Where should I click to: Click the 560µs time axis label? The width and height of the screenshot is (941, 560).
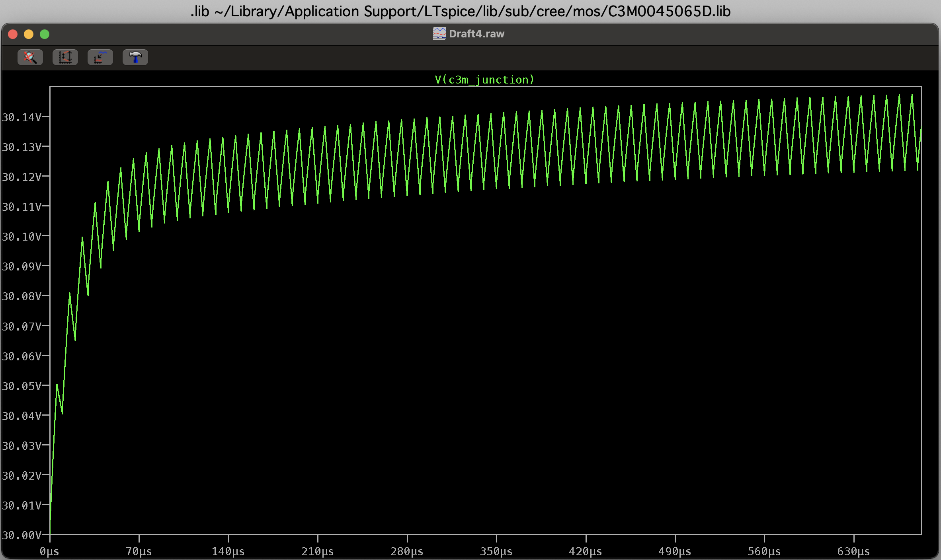[x=764, y=552]
